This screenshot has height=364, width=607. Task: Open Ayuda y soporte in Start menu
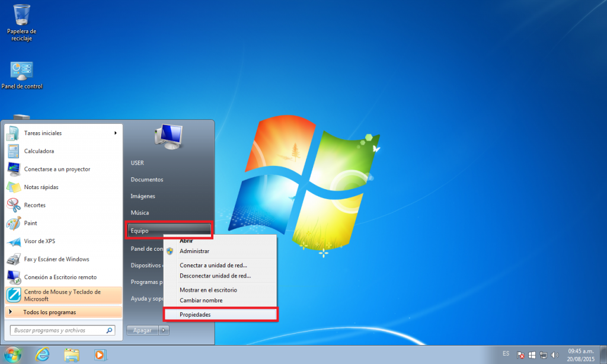(147, 299)
